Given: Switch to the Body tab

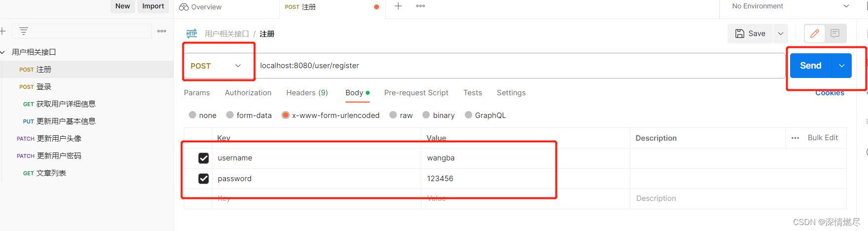Looking at the screenshot, I should 357,93.
